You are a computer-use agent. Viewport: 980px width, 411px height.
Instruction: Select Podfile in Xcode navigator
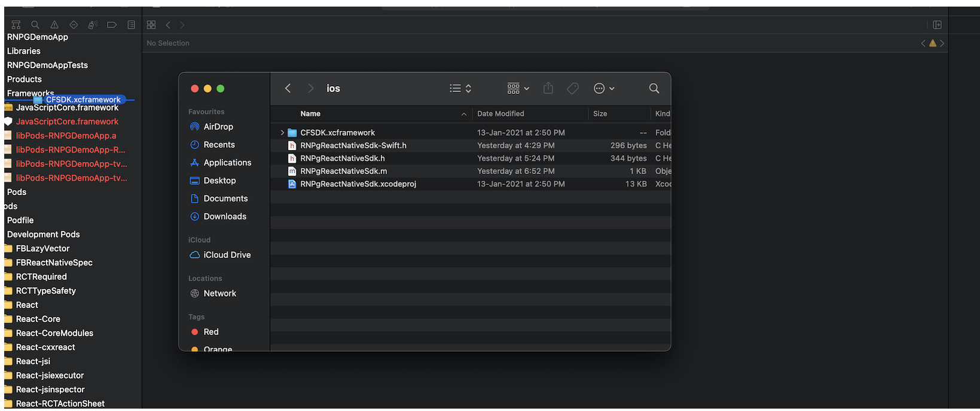(20, 221)
